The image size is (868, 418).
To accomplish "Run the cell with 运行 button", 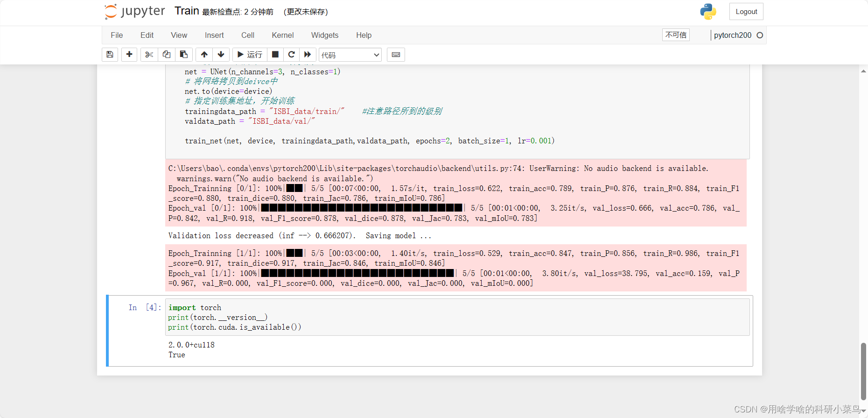I will tap(250, 55).
